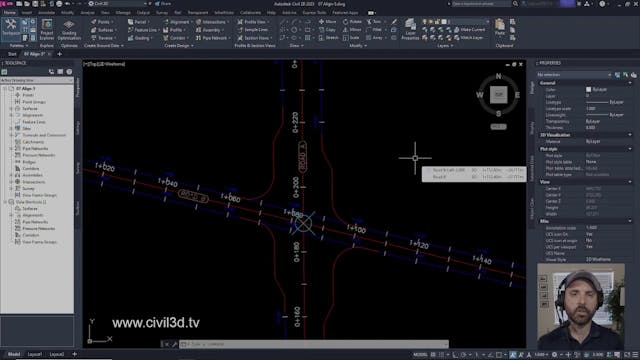Expand the Alignments node in Prospector tree
Screen dimensions: 640x360
(x=11, y=115)
